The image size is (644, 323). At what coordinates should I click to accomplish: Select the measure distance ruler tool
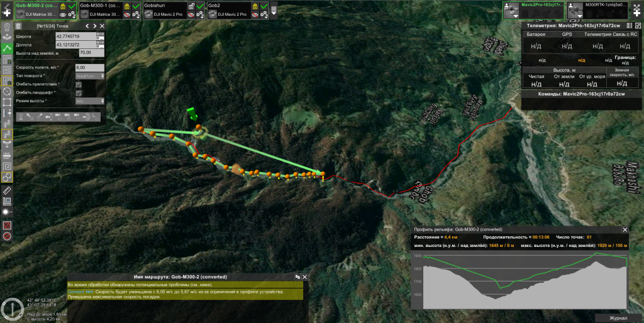point(7,189)
